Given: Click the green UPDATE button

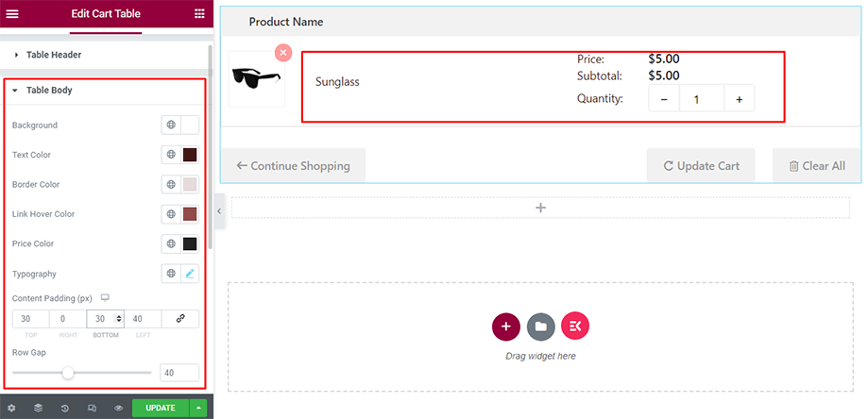Looking at the screenshot, I should 160,408.
